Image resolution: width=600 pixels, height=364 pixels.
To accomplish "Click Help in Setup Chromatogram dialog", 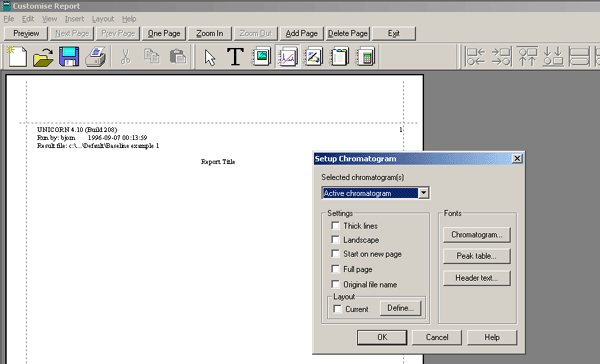I will 492,337.
